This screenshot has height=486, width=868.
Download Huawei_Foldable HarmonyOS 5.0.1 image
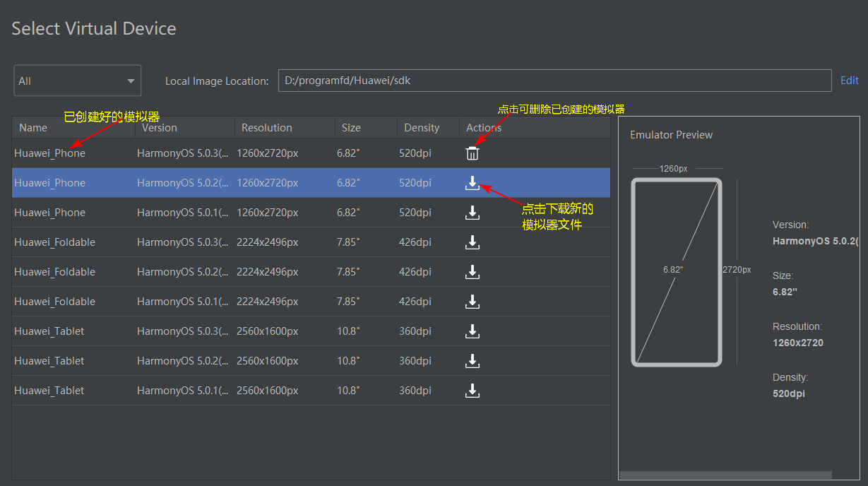click(x=472, y=302)
